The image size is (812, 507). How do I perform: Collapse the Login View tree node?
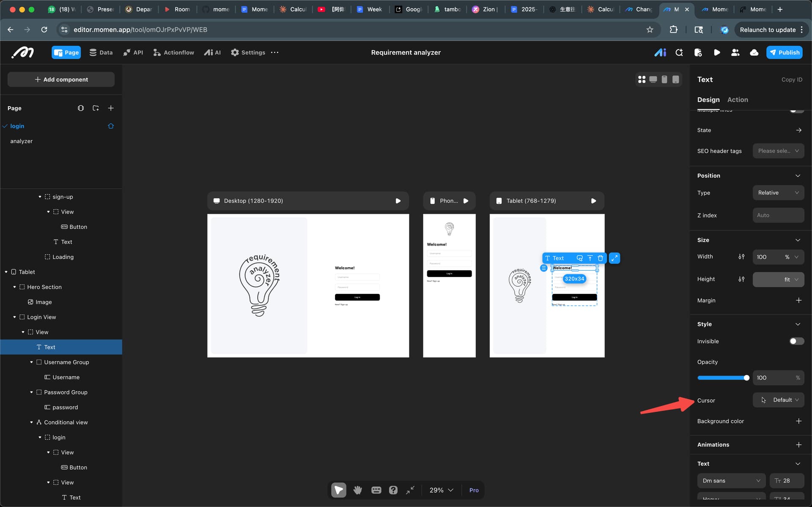tap(14, 317)
